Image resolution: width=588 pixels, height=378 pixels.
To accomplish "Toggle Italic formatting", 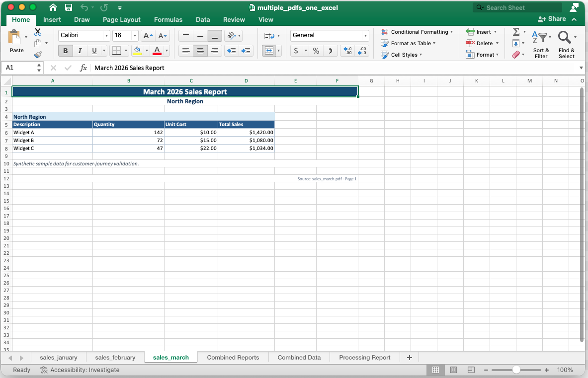I will click(x=80, y=51).
